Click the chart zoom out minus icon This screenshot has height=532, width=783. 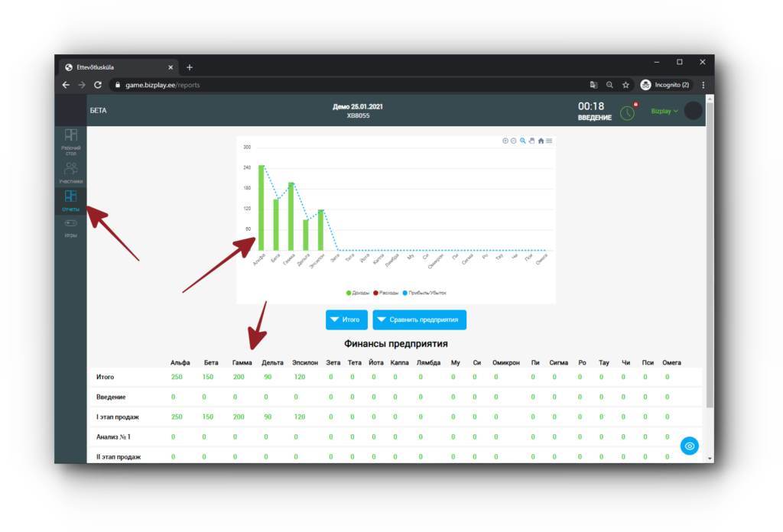[514, 141]
